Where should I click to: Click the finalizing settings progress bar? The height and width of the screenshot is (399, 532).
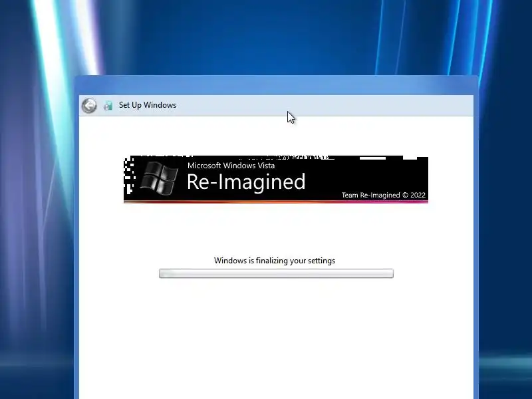[x=276, y=273]
